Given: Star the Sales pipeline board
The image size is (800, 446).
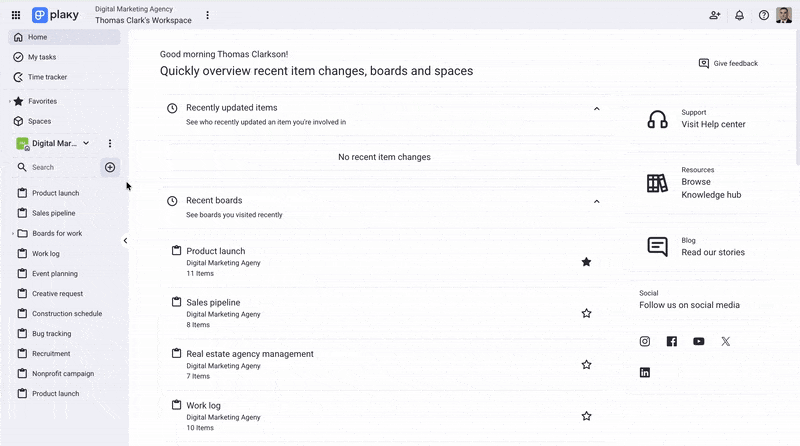Looking at the screenshot, I should tap(586, 313).
